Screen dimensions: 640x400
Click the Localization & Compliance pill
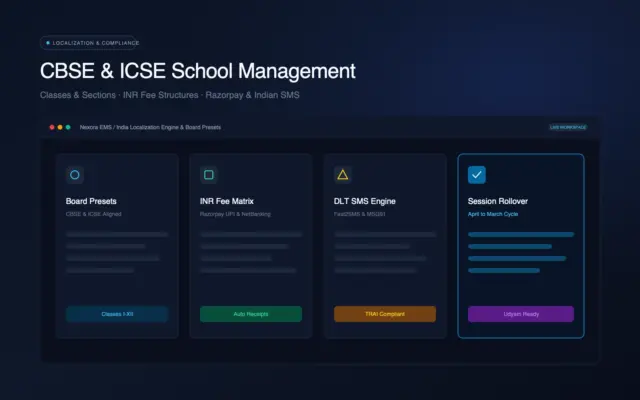click(89, 43)
